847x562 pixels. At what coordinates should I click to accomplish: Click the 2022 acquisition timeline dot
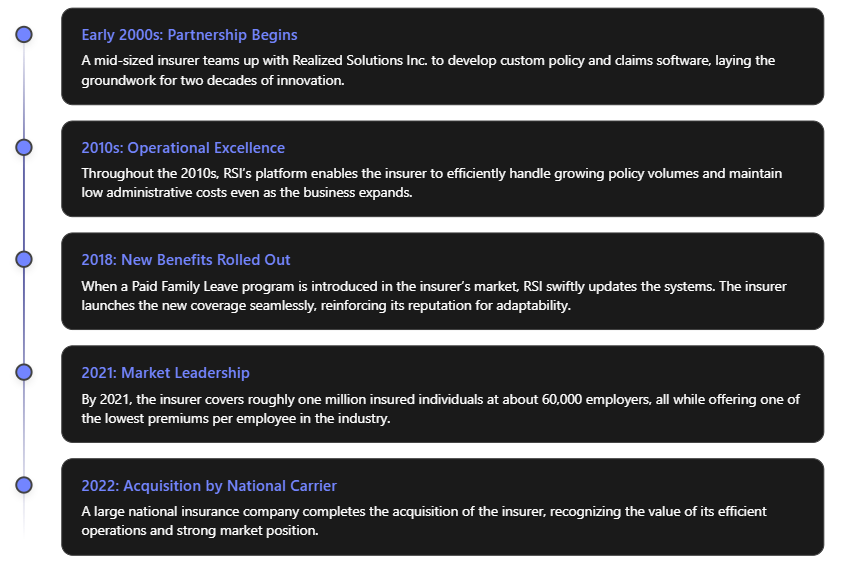[x=24, y=485]
